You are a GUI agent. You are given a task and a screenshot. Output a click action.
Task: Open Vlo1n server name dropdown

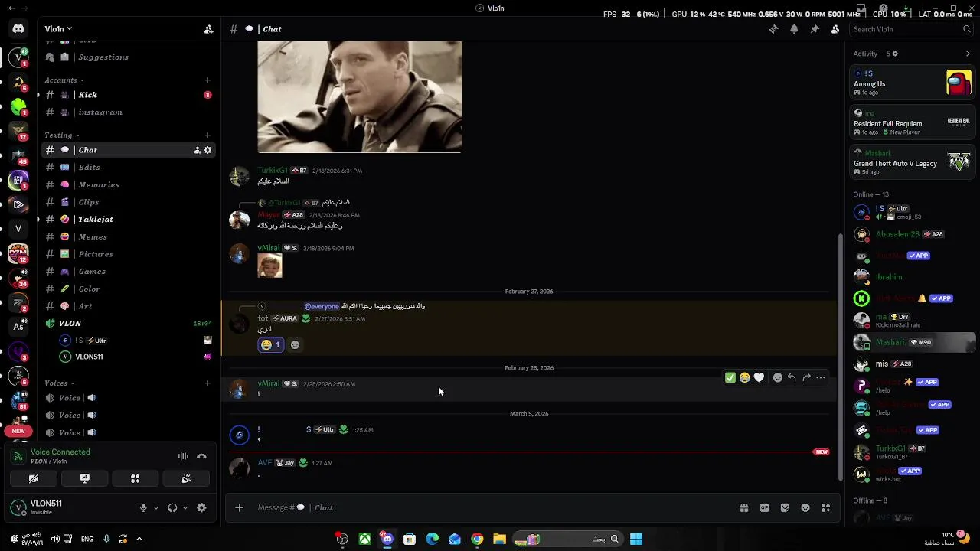[x=58, y=29]
